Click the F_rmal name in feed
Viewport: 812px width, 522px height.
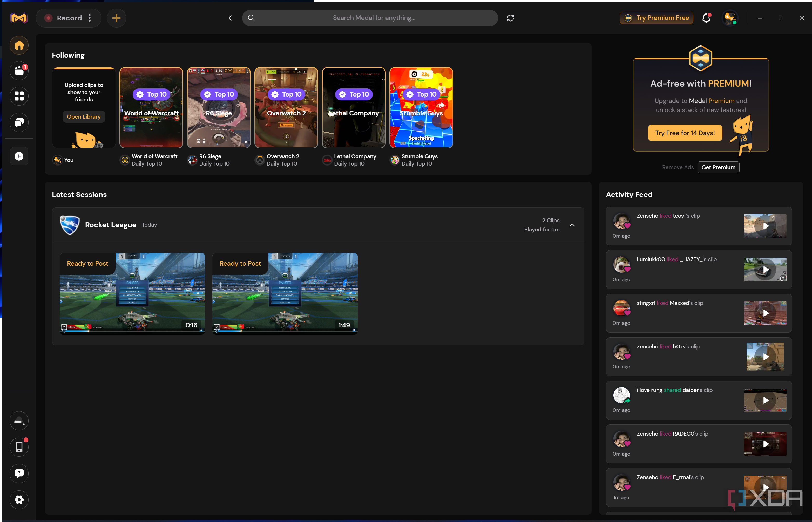[x=681, y=478]
